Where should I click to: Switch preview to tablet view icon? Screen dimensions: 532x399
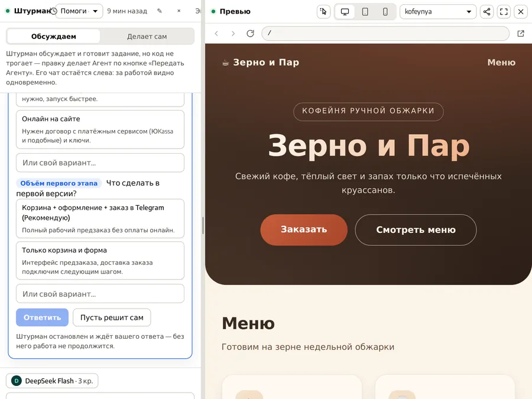365,12
